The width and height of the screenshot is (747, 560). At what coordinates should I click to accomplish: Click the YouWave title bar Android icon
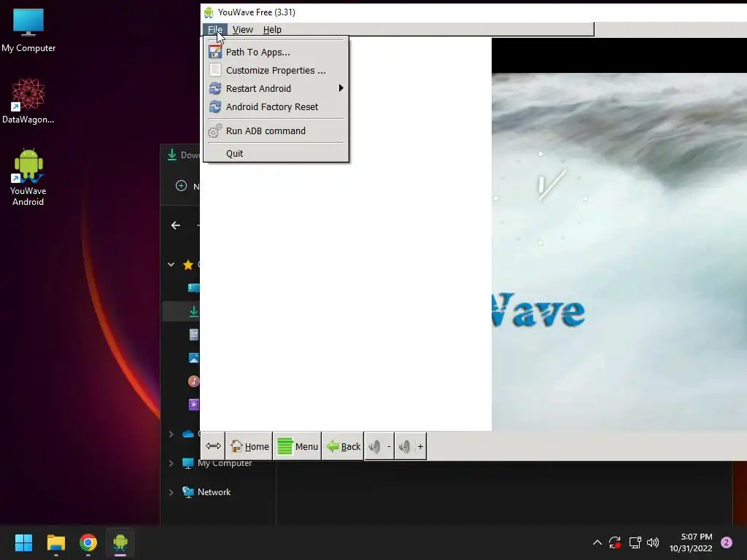click(x=209, y=12)
